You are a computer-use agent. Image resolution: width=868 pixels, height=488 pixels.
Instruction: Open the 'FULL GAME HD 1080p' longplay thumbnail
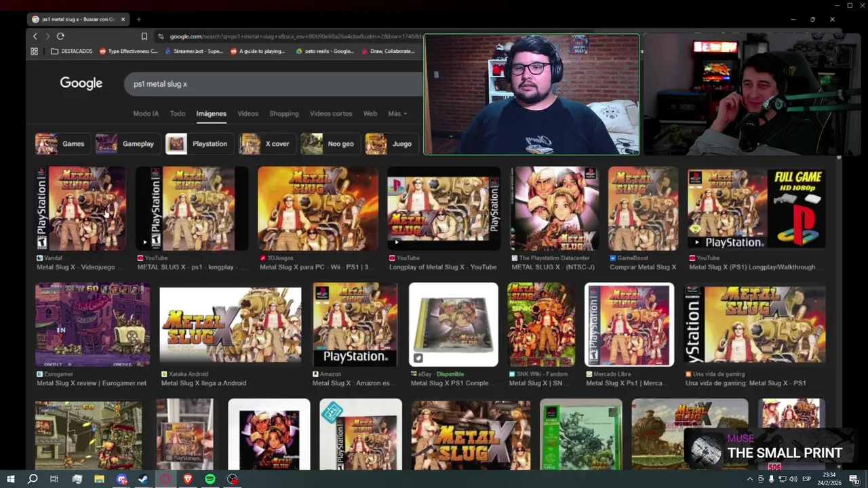click(757, 209)
